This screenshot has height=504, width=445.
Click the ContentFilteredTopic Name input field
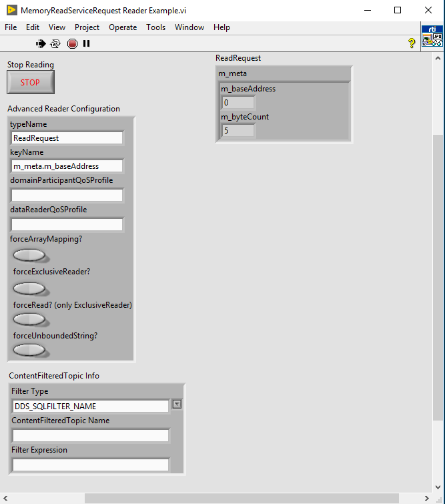pyautogui.click(x=90, y=435)
